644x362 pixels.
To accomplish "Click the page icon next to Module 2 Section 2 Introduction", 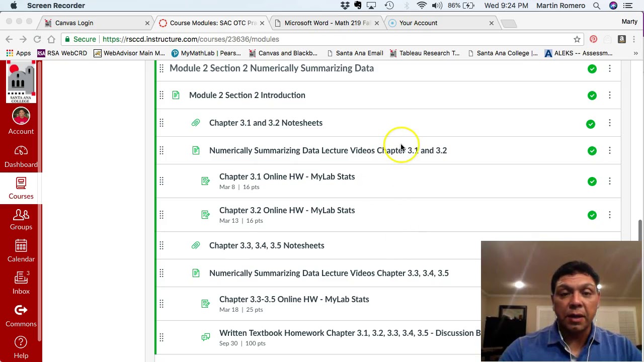I will [176, 95].
